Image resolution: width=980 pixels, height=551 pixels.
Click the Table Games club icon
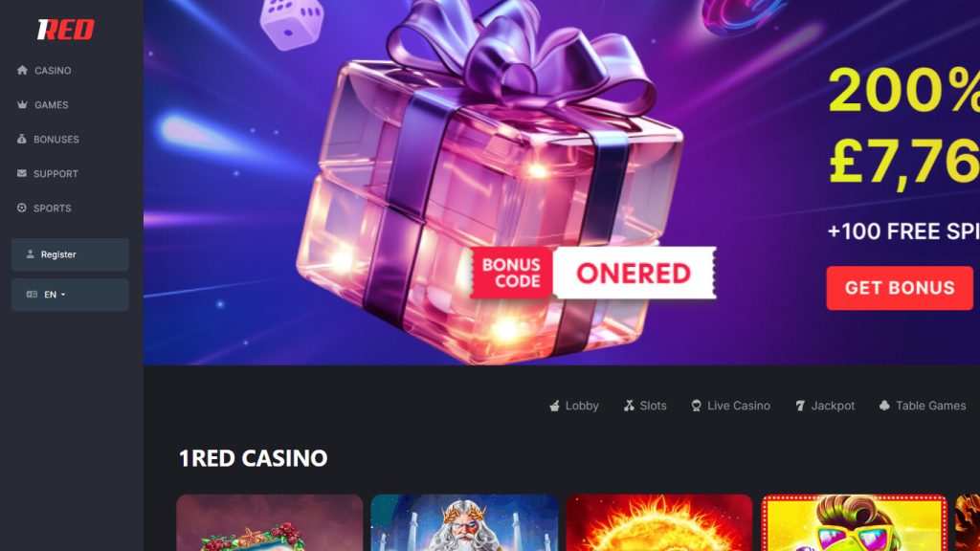point(884,406)
